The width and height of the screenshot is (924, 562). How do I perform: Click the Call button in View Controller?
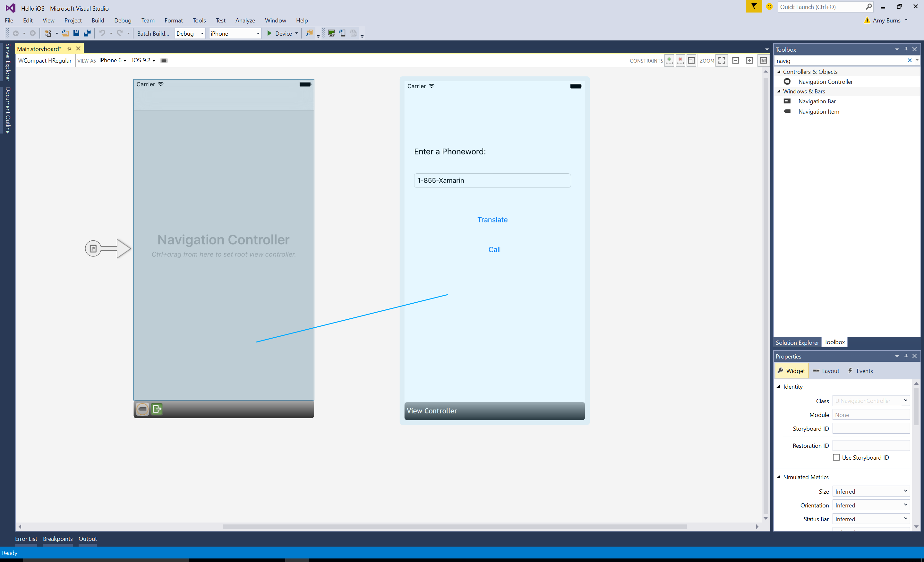(494, 249)
